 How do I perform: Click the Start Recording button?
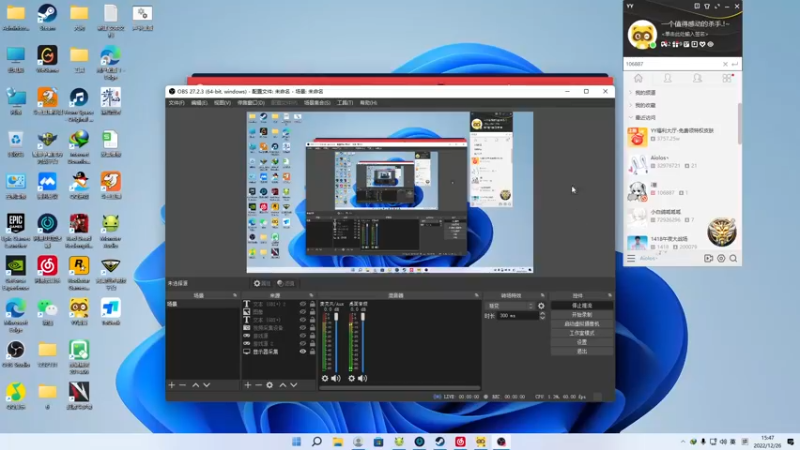point(582,315)
